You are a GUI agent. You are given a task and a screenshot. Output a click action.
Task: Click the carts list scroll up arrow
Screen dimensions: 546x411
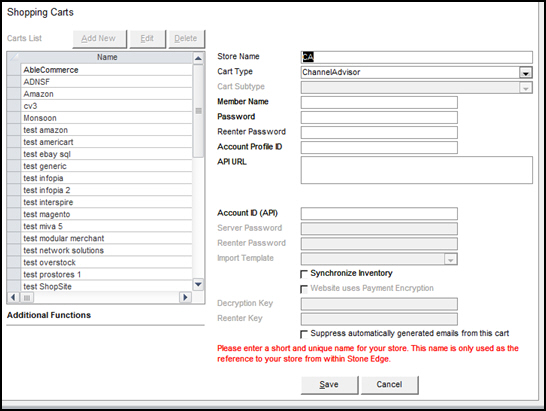198,58
